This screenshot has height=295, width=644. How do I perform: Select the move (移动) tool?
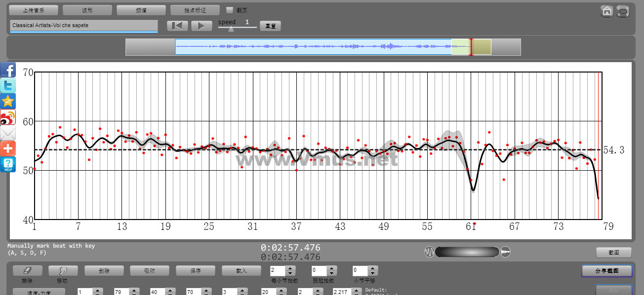tap(63, 271)
